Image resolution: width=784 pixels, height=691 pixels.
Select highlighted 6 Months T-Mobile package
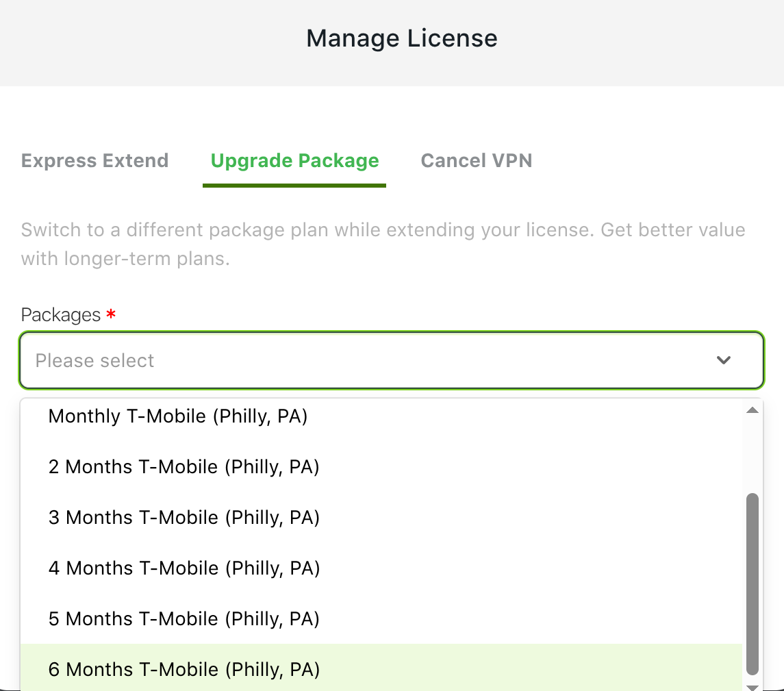pos(381,668)
